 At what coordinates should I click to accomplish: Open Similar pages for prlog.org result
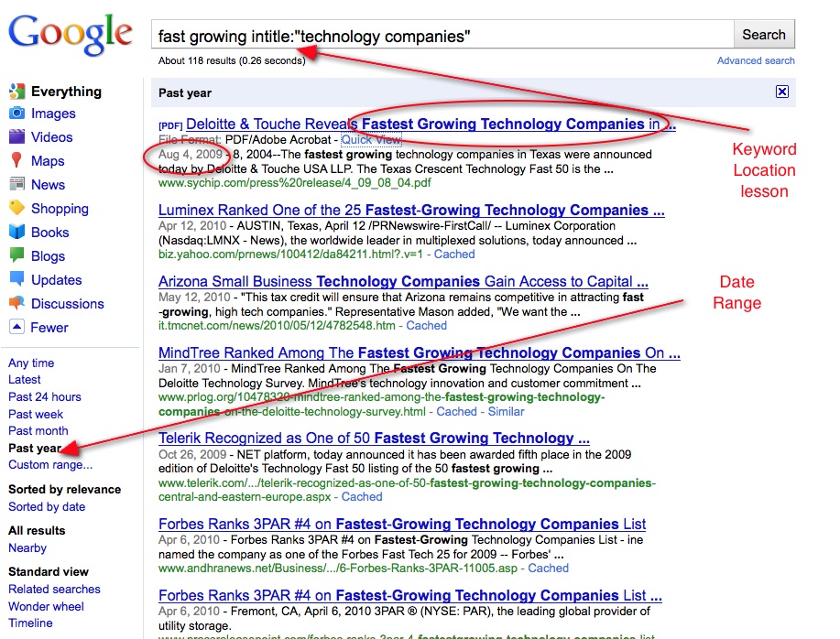[506, 412]
